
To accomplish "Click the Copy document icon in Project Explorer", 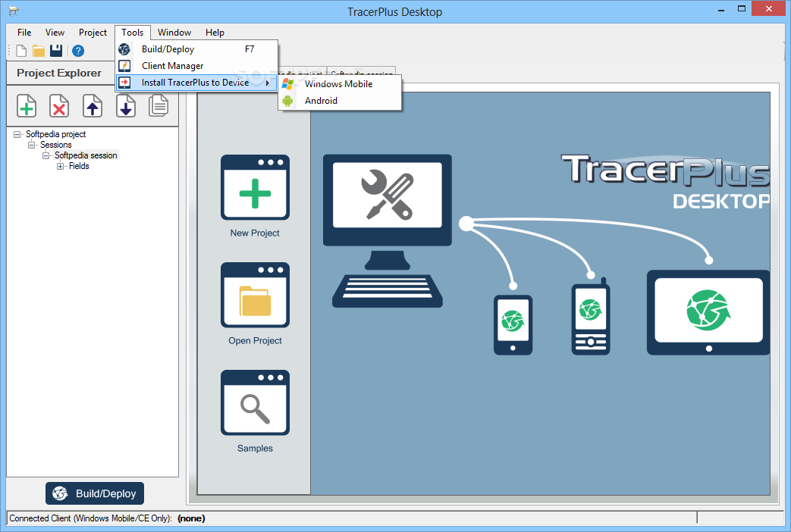I will pos(159,105).
